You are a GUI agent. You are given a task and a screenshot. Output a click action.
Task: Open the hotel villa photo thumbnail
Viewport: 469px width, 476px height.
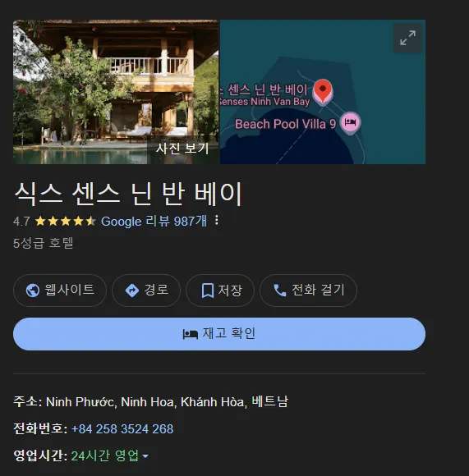[116, 92]
